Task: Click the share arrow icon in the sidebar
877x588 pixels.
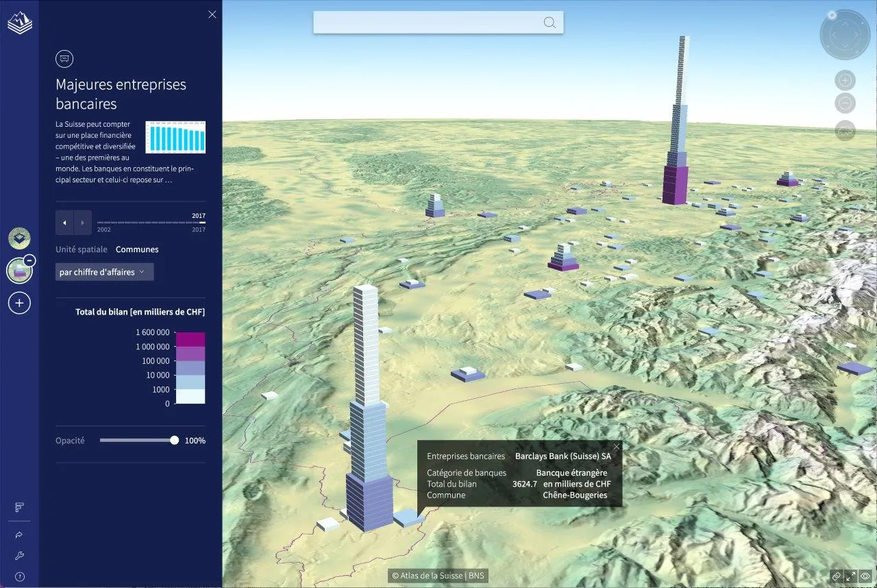Action: [19, 535]
